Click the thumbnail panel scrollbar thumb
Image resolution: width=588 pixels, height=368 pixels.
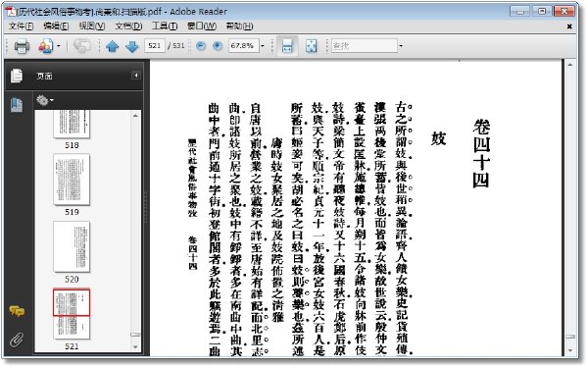click(x=135, y=335)
